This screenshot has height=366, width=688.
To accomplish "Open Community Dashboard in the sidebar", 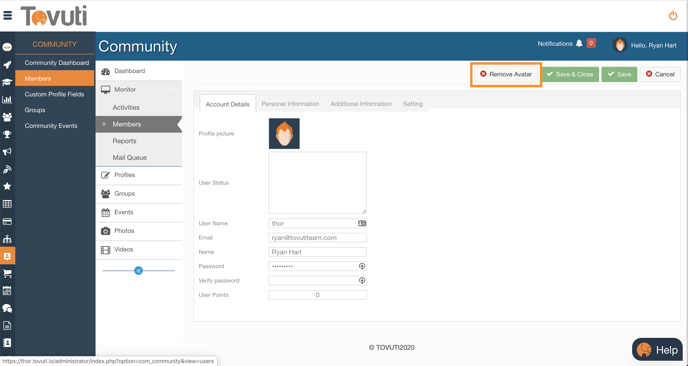I will coord(57,63).
